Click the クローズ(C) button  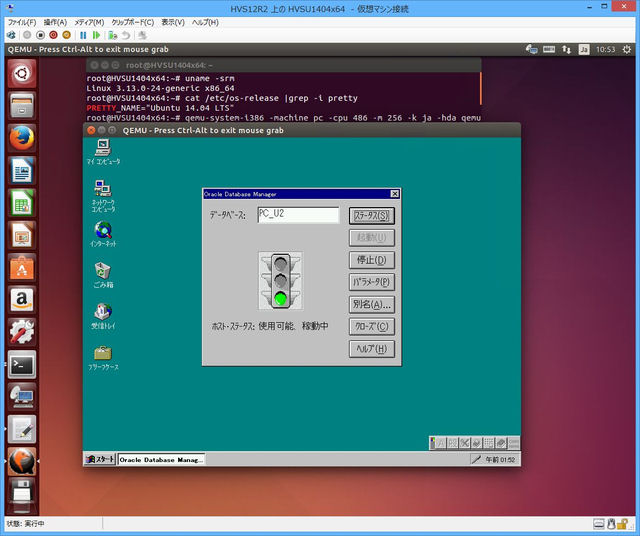[x=372, y=327]
